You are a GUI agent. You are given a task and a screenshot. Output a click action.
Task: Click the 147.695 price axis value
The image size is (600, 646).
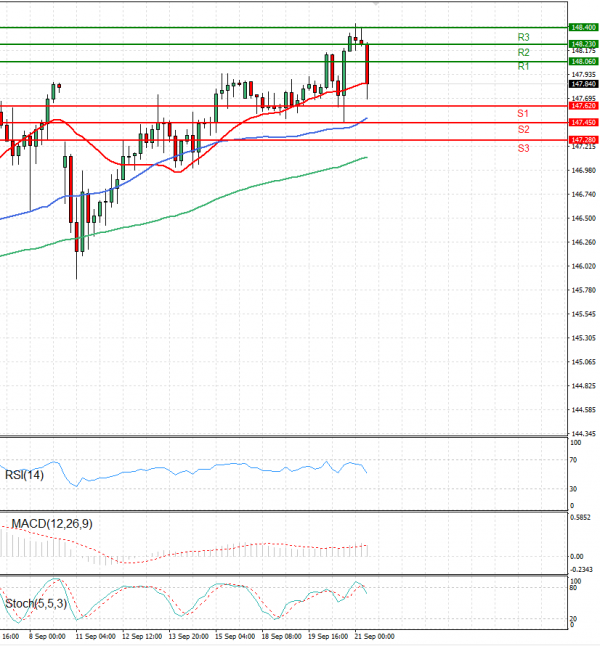pos(584,98)
